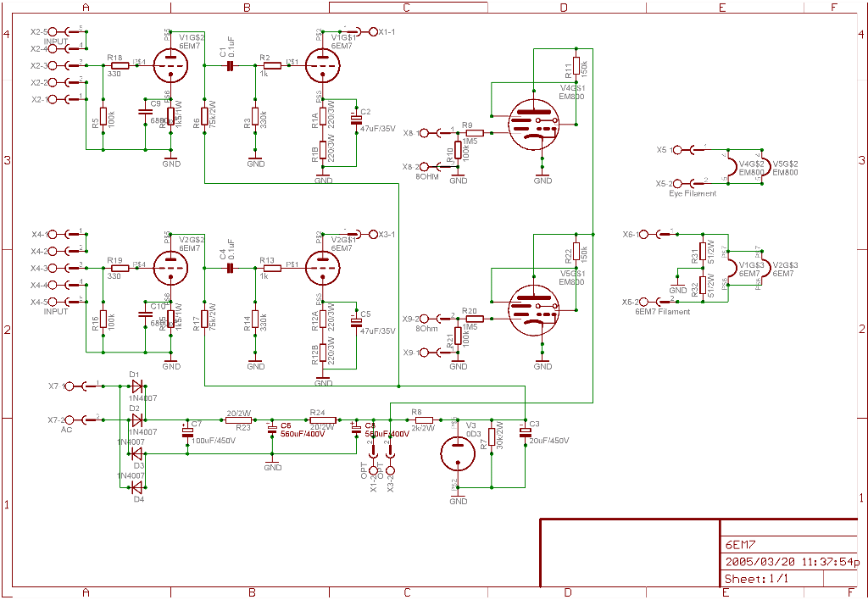Pick the D1 1N4007 diode symbol

click(x=136, y=386)
